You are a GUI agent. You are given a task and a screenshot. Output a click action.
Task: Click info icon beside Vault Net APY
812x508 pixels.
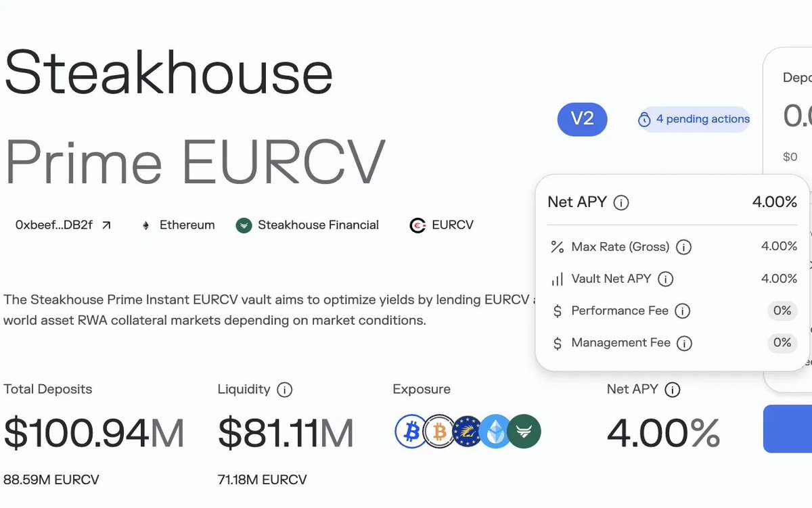tap(666, 279)
